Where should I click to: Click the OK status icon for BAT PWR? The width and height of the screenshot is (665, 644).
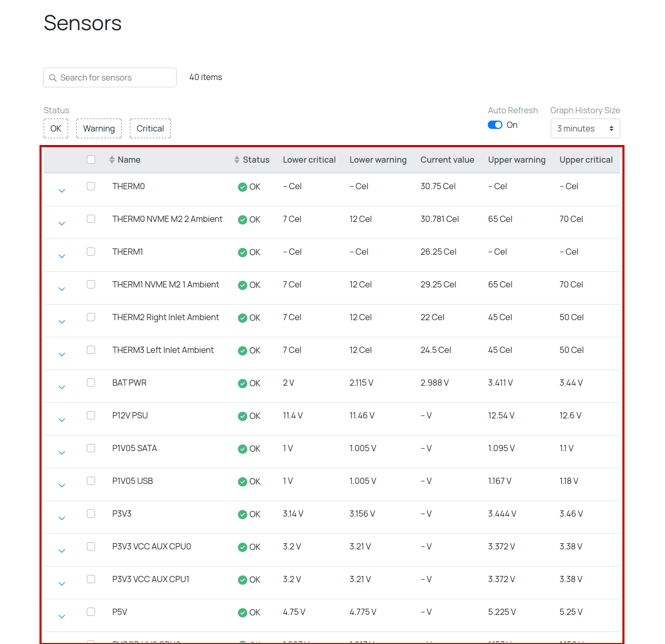tap(242, 384)
